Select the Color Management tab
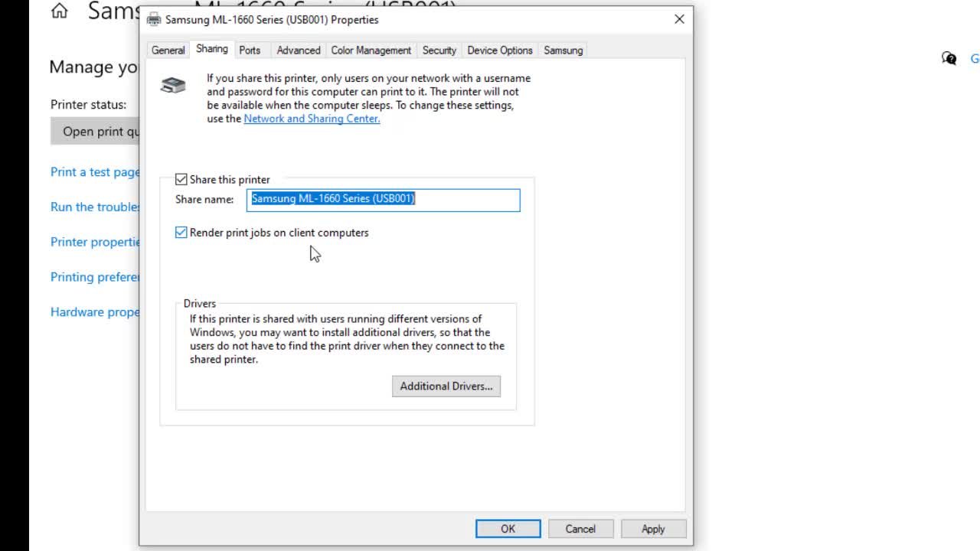This screenshot has height=551, width=980. [371, 50]
